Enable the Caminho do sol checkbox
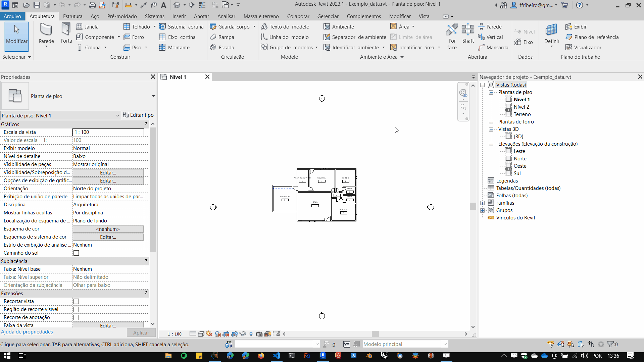 (76, 253)
